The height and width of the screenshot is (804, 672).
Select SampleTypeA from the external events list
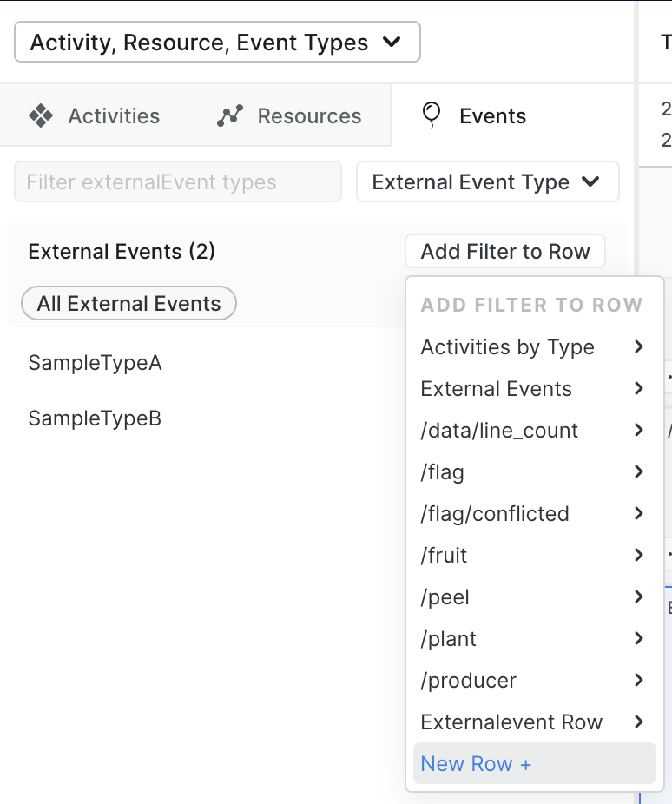tap(95, 363)
